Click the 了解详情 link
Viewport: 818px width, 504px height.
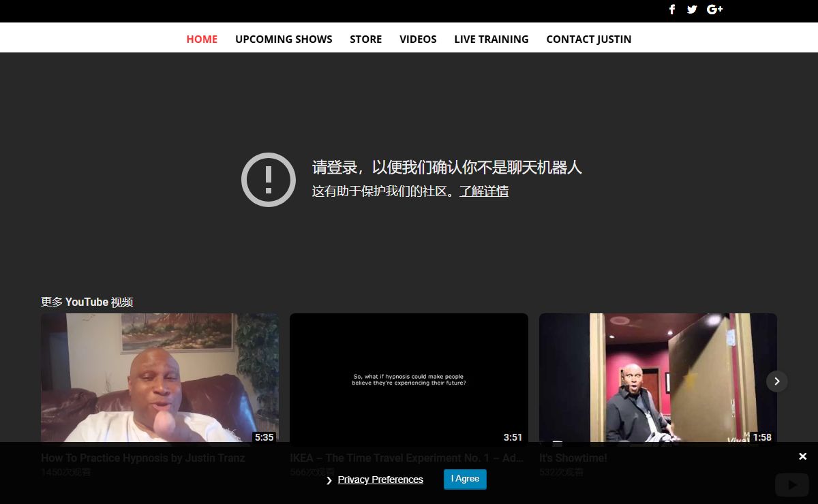point(484,191)
